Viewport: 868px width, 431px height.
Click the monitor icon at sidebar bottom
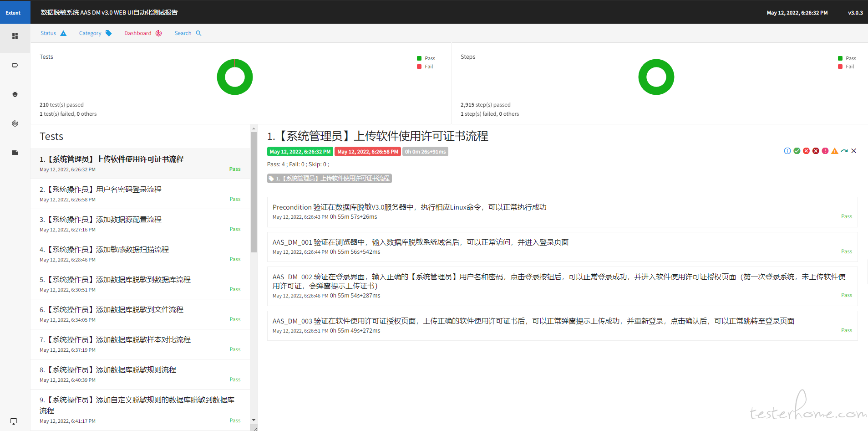(x=14, y=421)
